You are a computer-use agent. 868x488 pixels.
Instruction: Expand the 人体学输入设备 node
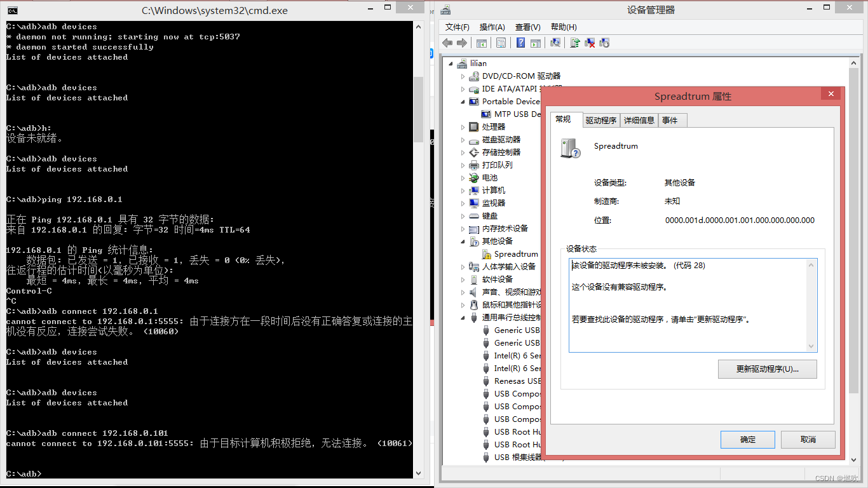click(463, 267)
